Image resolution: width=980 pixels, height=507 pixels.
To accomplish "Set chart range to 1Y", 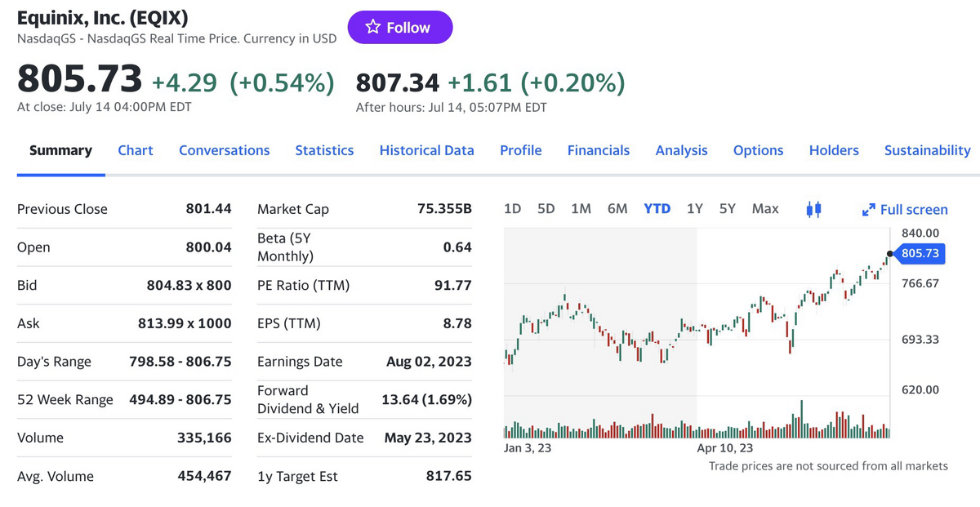I will point(695,208).
